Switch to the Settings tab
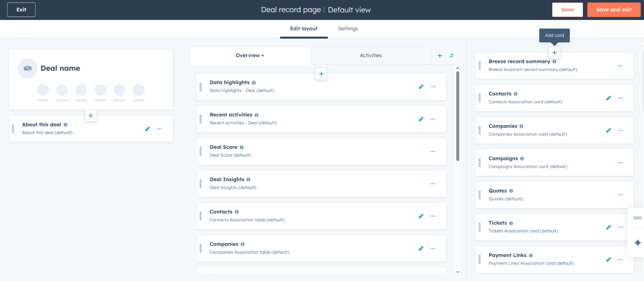 [x=348, y=29]
